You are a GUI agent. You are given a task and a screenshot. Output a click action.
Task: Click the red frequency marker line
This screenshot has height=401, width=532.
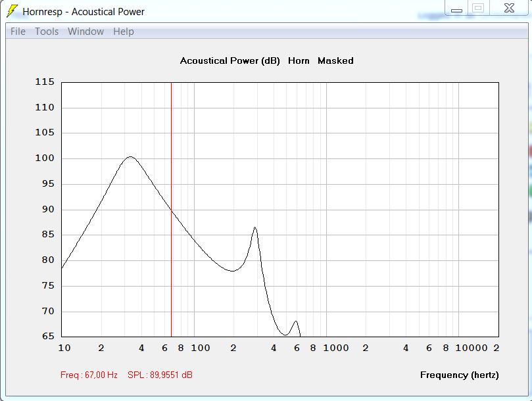coord(172,209)
